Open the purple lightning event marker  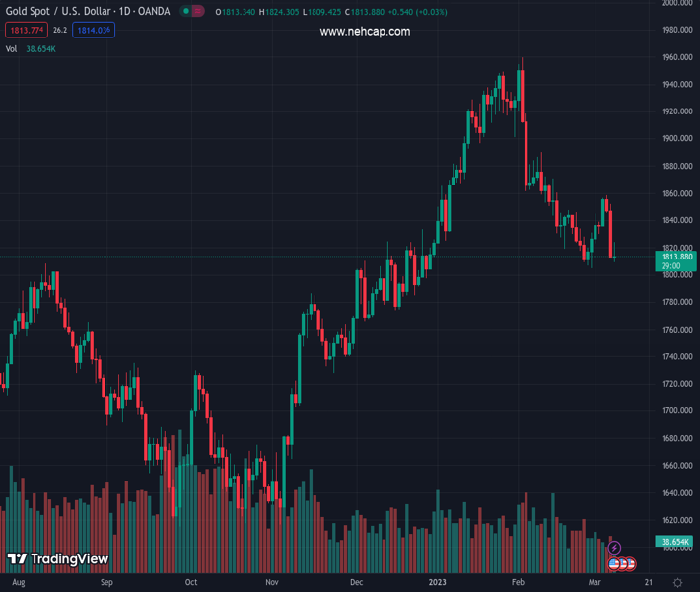click(x=615, y=548)
